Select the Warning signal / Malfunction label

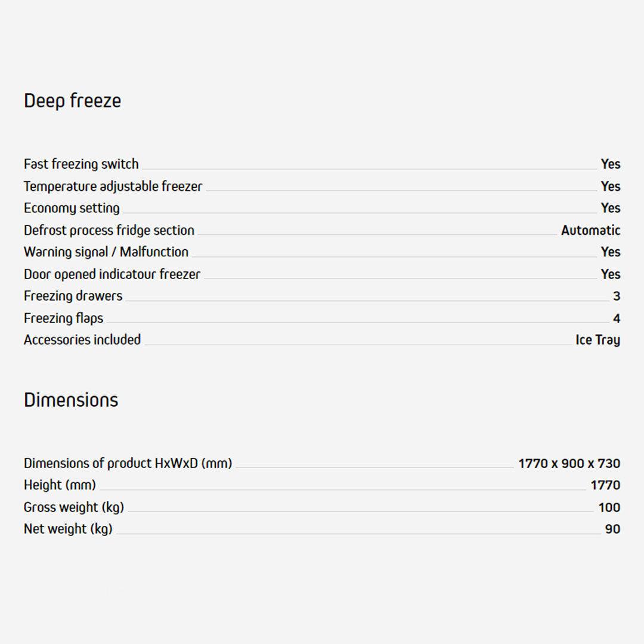point(106,252)
